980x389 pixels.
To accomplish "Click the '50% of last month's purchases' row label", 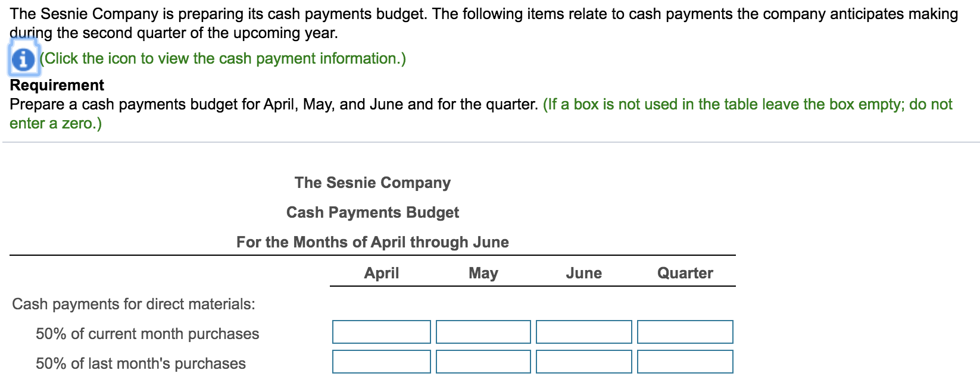I will click(141, 363).
